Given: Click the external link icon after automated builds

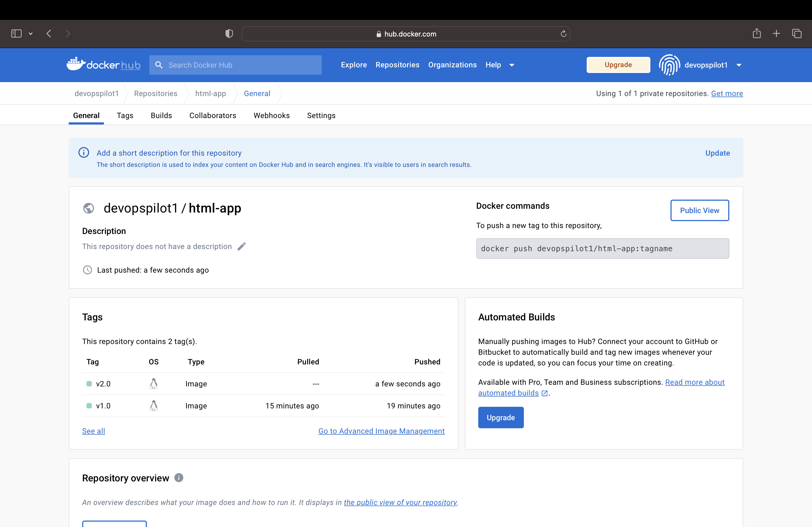Looking at the screenshot, I should (545, 393).
